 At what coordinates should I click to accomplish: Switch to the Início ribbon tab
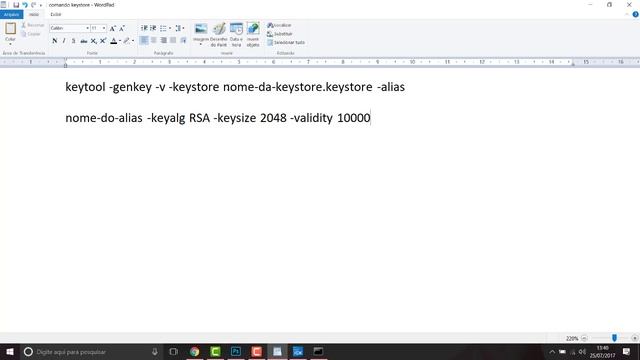(x=34, y=14)
